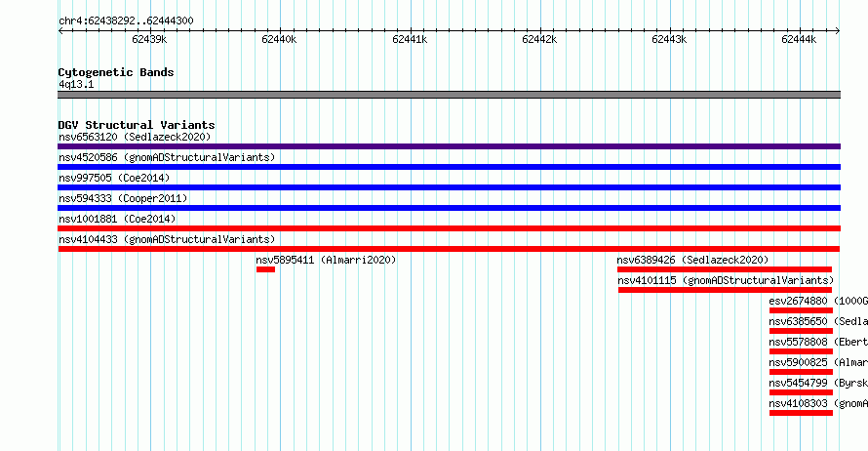Select the red nsv5900825 variant bar

(x=801, y=372)
